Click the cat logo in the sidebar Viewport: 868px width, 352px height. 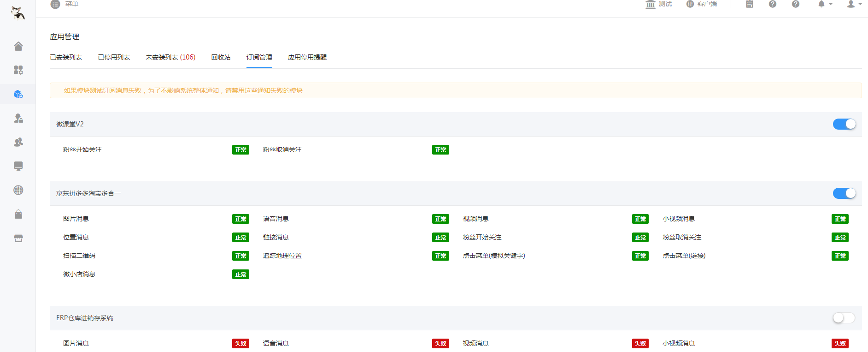coord(18,13)
